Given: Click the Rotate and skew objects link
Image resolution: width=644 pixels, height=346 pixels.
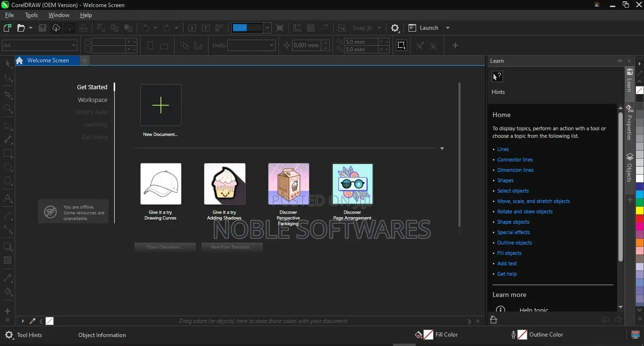Looking at the screenshot, I should tap(525, 211).
